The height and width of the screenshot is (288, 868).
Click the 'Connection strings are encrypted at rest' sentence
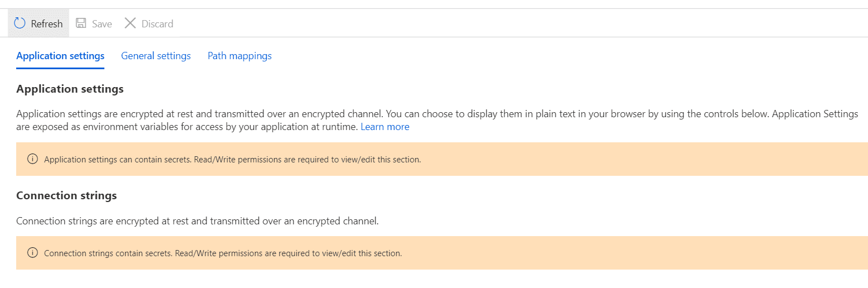coord(198,221)
